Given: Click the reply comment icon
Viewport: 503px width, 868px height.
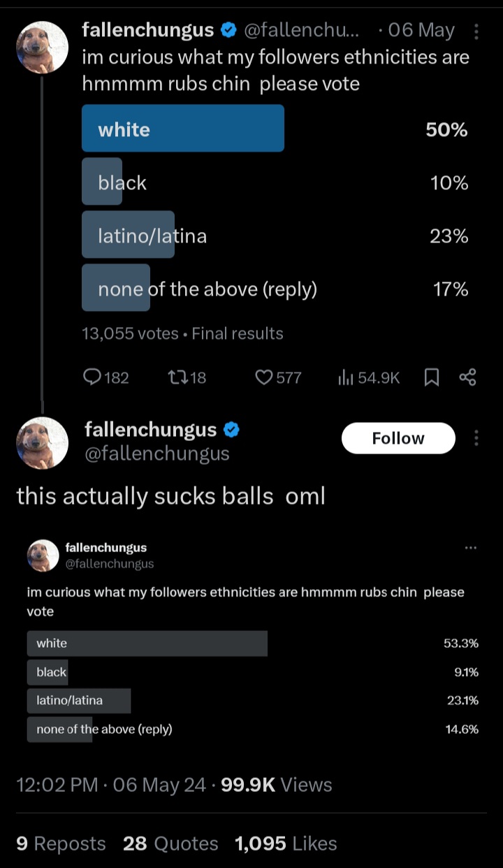Looking at the screenshot, I should [x=93, y=377].
